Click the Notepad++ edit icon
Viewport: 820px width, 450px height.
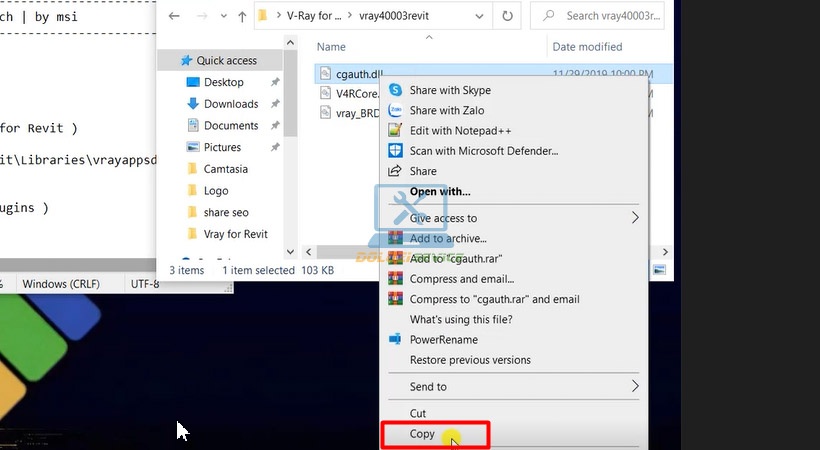[395, 130]
